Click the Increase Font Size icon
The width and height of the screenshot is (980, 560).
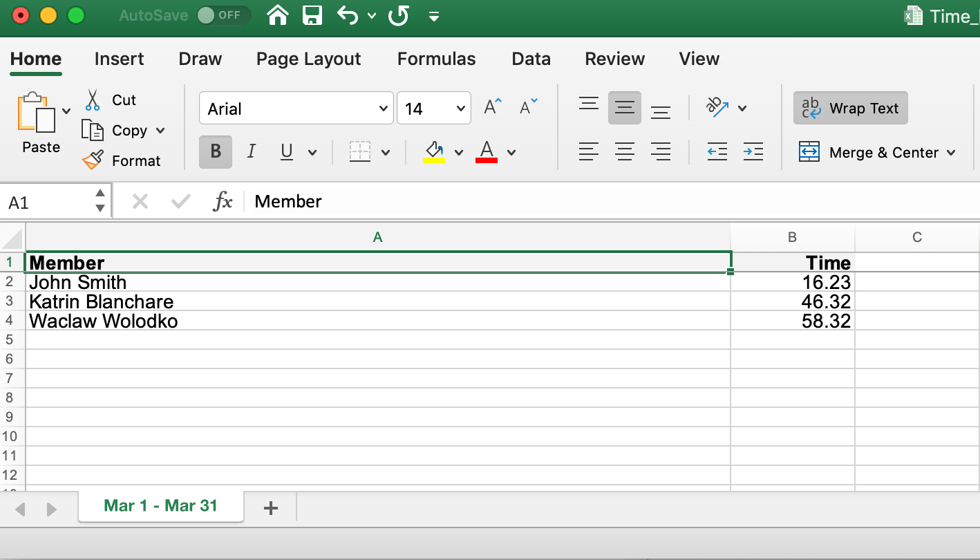(493, 108)
